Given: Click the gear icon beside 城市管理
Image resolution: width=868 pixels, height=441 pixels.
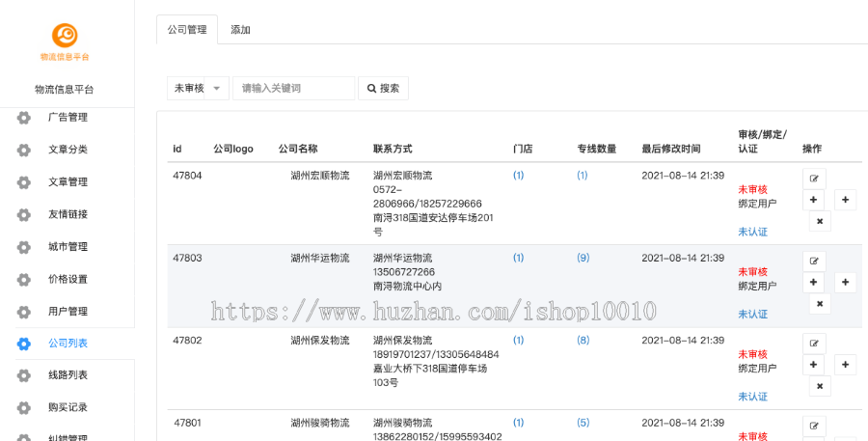Looking at the screenshot, I should 24,247.
